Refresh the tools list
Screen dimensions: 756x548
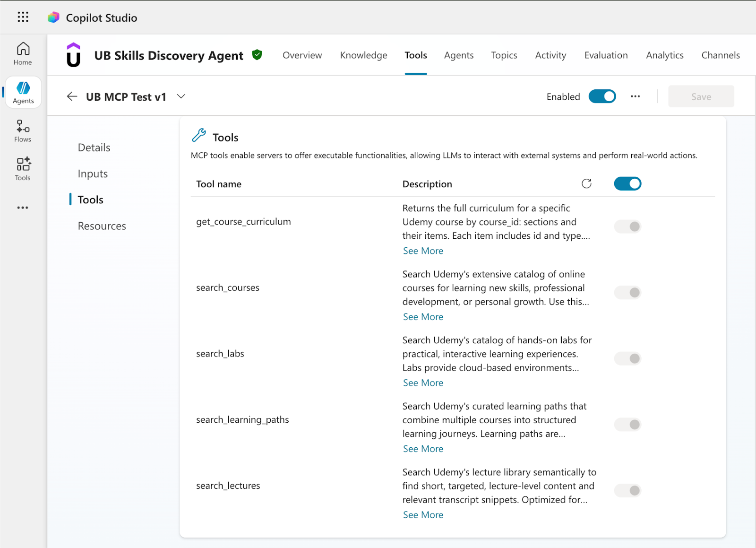(586, 183)
